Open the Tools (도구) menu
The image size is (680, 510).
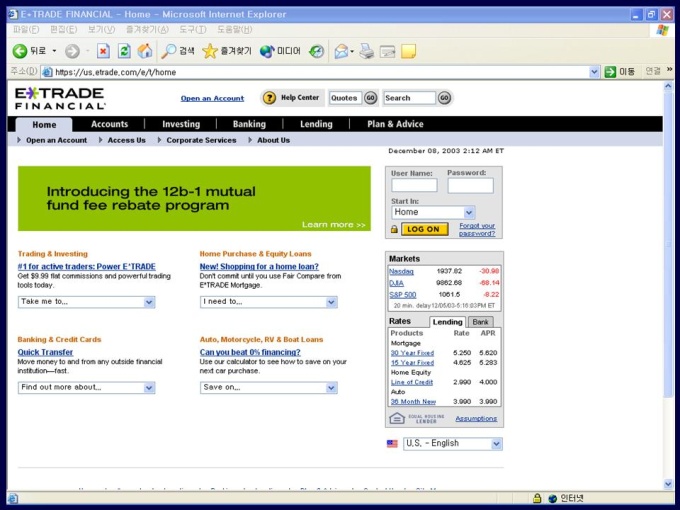point(193,29)
